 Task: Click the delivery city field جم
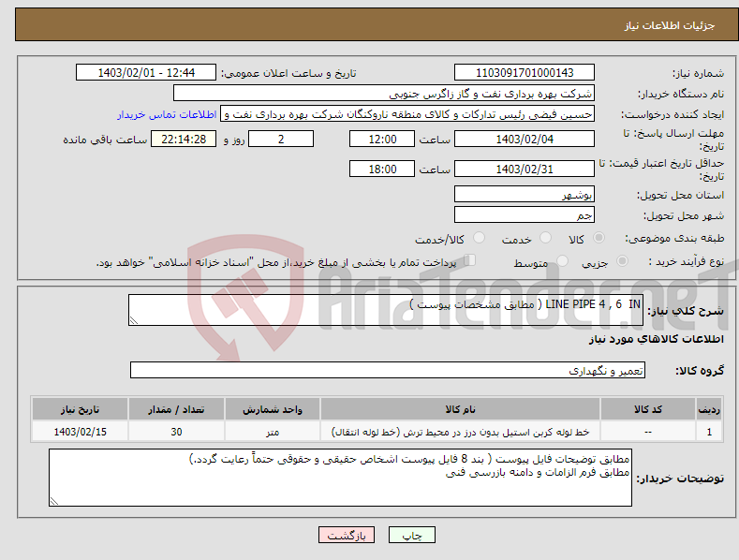(x=525, y=214)
